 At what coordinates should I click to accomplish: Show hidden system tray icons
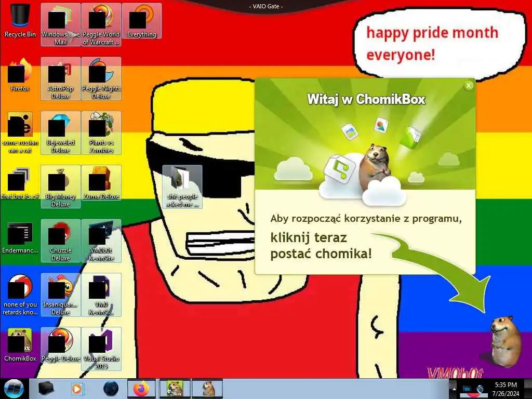(454, 389)
